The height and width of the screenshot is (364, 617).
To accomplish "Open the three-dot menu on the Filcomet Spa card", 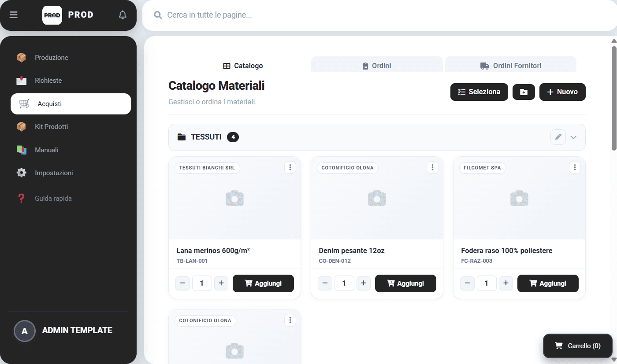I will (575, 168).
